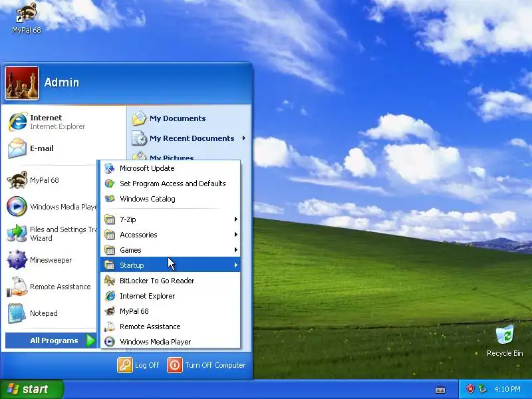Click the MyPal 68 icon in All Programs list

coord(110,311)
